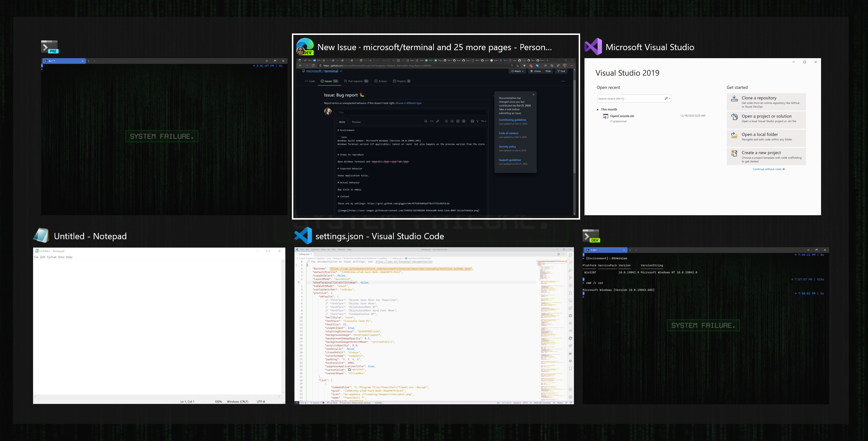Click the Create a new project icon
Screen dimensions: 868x441
pyautogui.click(x=734, y=153)
